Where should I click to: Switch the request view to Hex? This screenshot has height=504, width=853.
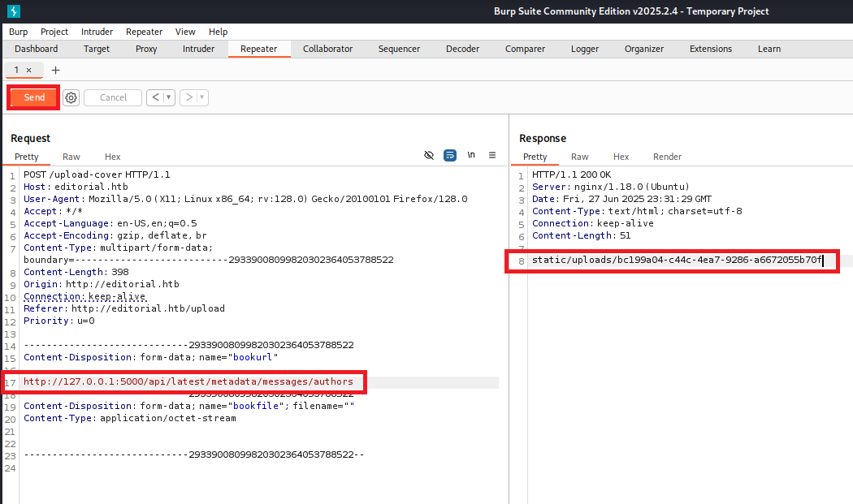(x=112, y=157)
